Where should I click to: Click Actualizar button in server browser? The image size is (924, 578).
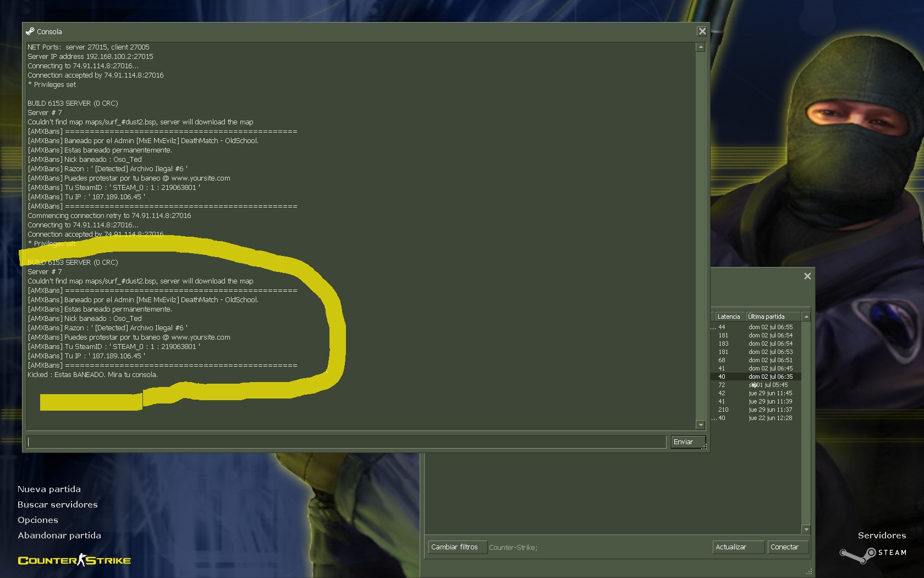739,547
